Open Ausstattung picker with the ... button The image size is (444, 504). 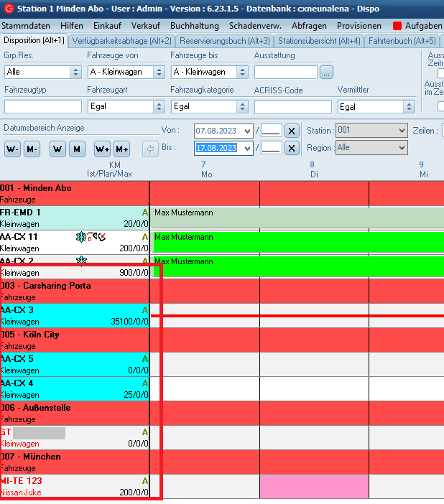(326, 72)
